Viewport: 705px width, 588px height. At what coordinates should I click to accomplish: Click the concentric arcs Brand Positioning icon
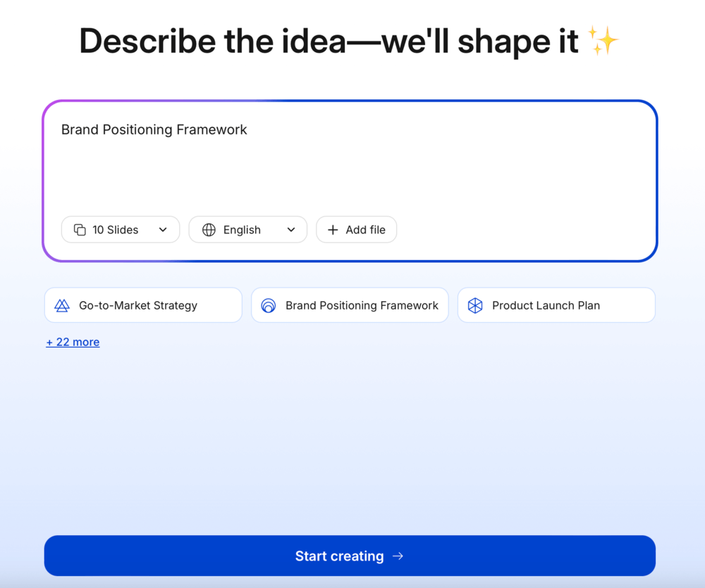click(x=269, y=305)
